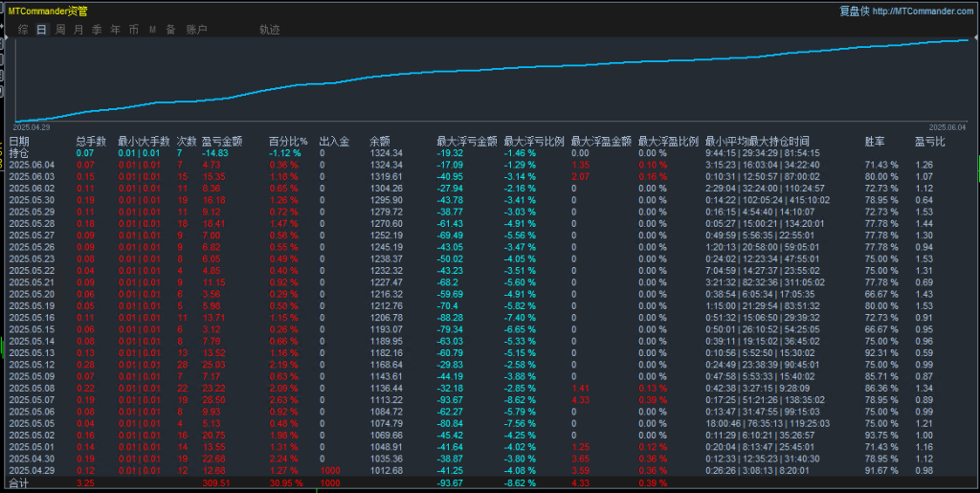This screenshot has width=980, height=493.
Task: Open the 备 notes tab
Action: (170, 30)
